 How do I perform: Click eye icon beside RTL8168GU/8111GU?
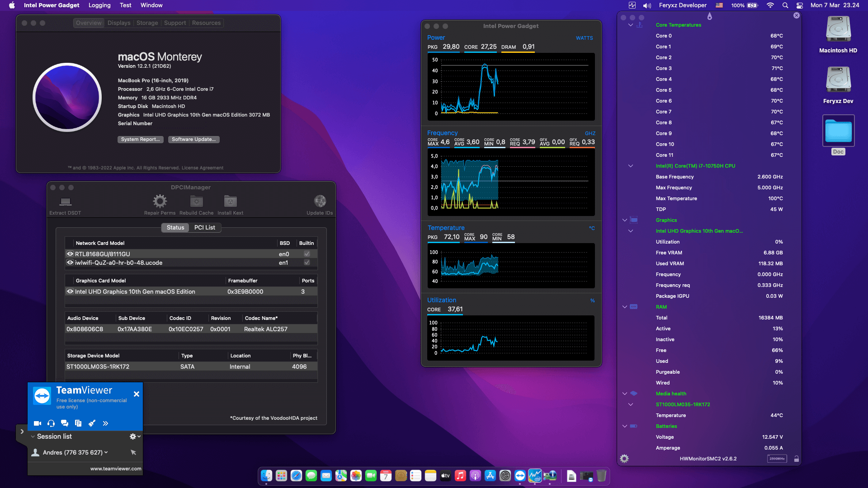(70, 254)
